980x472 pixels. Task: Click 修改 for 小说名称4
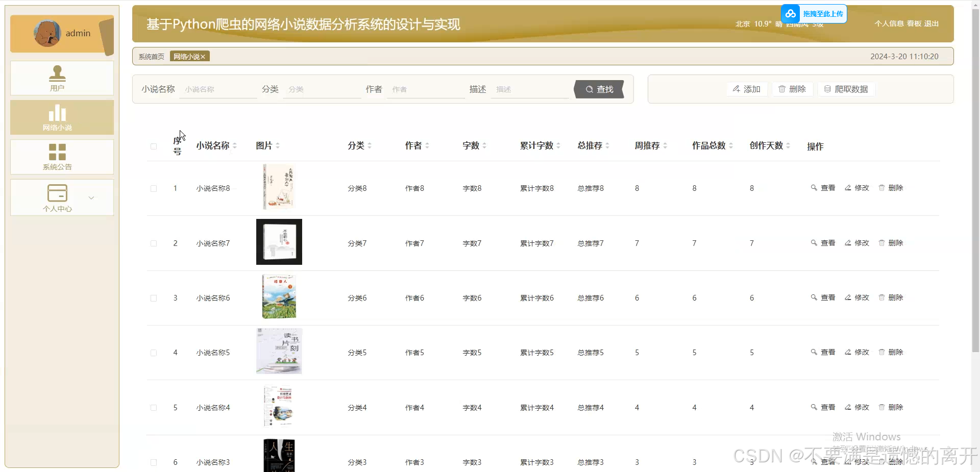click(857, 407)
